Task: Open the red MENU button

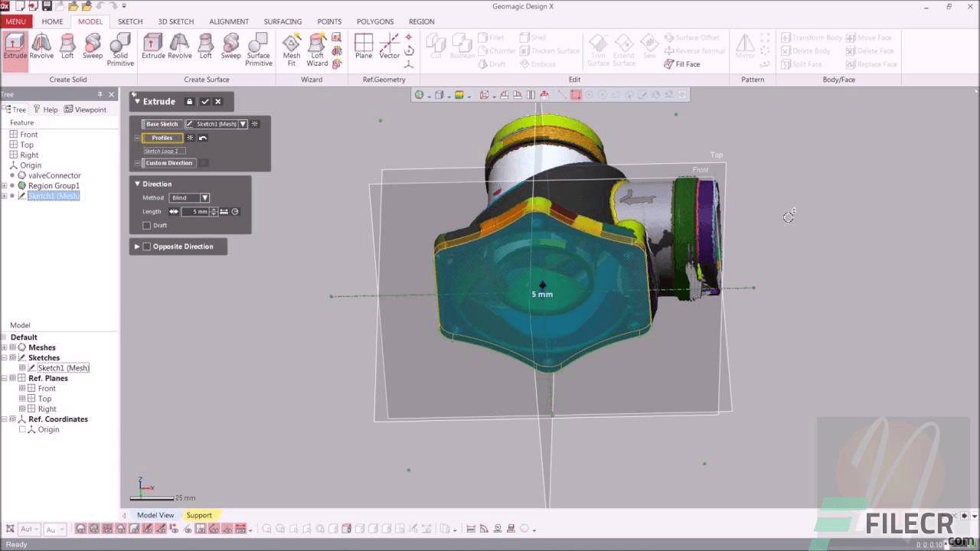Action: coord(15,21)
